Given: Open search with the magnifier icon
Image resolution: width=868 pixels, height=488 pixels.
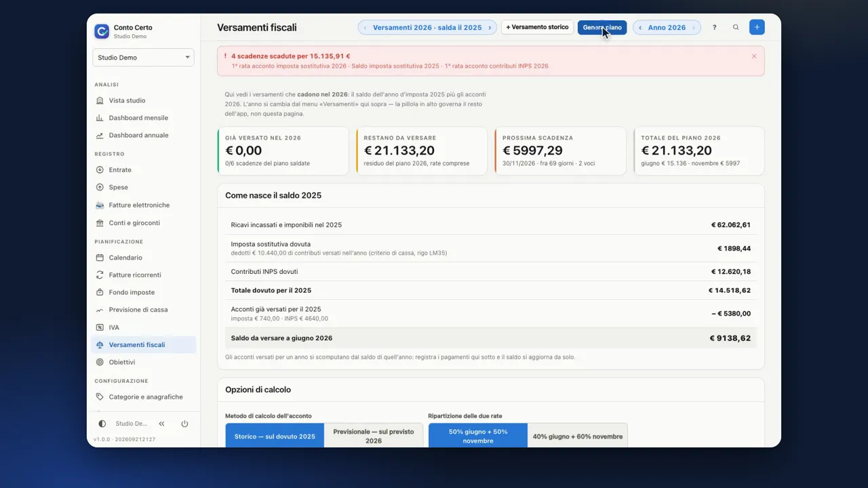Looking at the screenshot, I should 736,28.
